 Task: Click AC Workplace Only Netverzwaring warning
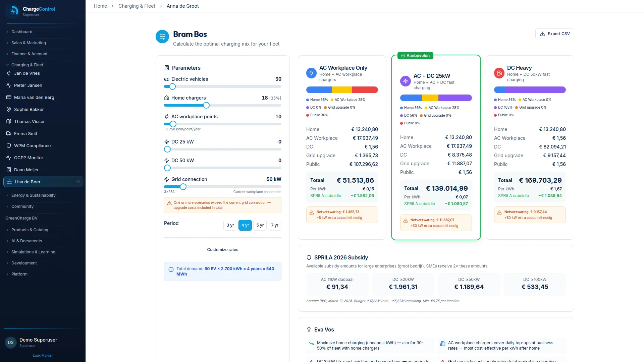coord(342,215)
